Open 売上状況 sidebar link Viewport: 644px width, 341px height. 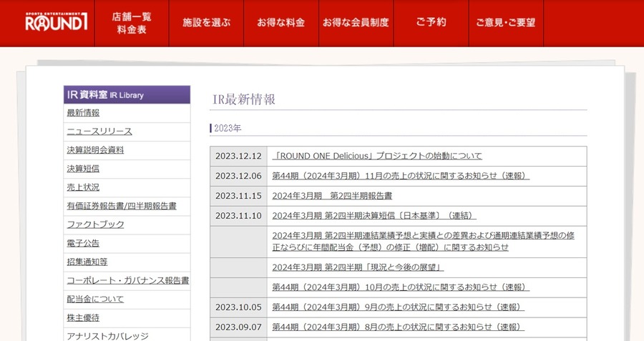pos(83,187)
